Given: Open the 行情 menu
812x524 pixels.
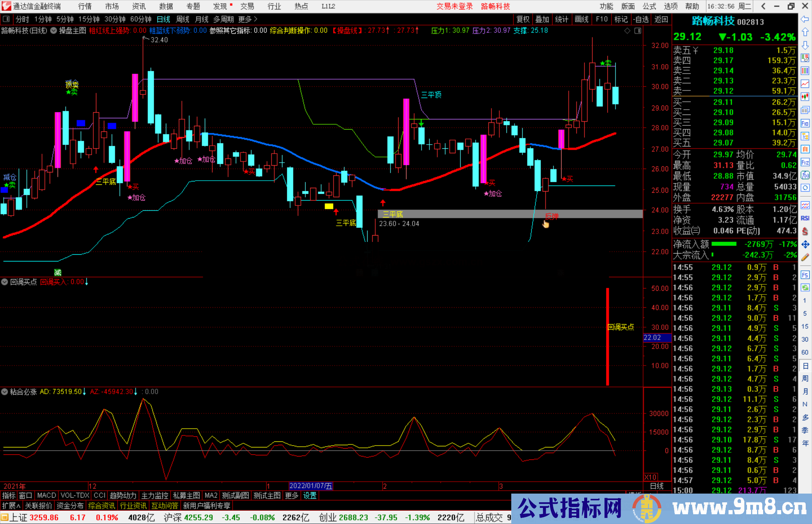Looking at the screenshot, I should pos(85,6).
